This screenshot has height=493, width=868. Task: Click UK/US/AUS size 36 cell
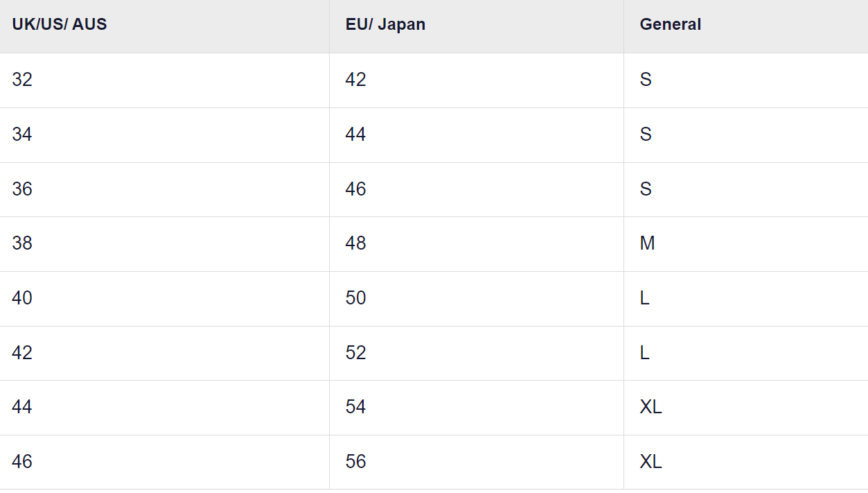22,189
